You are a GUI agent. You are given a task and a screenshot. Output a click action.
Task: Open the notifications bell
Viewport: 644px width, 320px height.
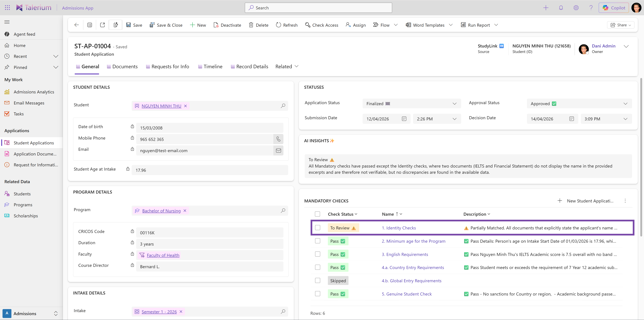click(561, 8)
